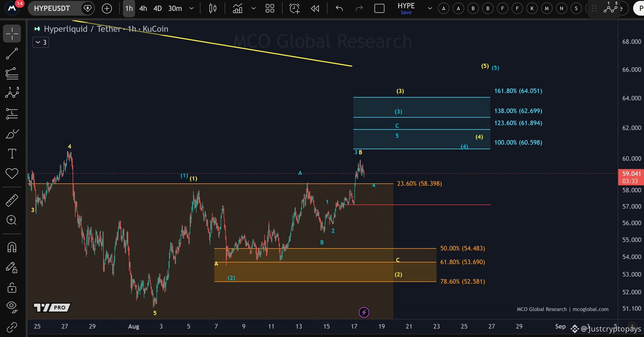Viewport: 644px width, 337px height.
Task: Add a compare symbol with plus icon
Action: [x=107, y=8]
